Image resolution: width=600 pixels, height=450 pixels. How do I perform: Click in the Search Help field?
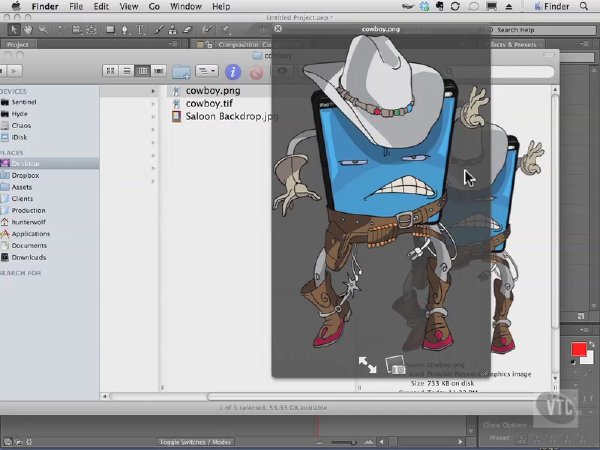coord(543,30)
